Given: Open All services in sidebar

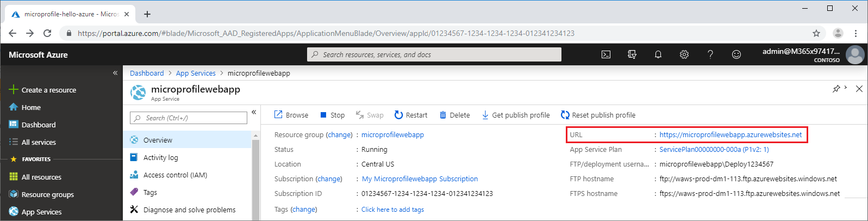Looking at the screenshot, I should point(33,142).
